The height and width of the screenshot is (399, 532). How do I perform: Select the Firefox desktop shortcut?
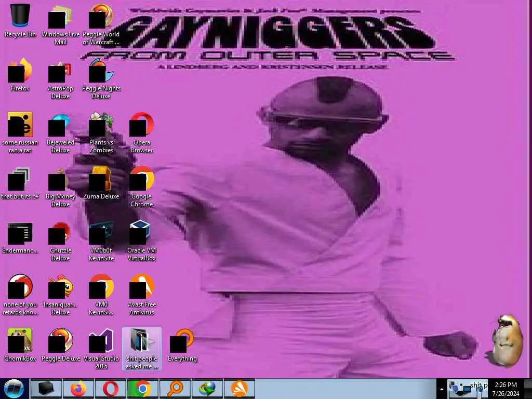coord(20,75)
